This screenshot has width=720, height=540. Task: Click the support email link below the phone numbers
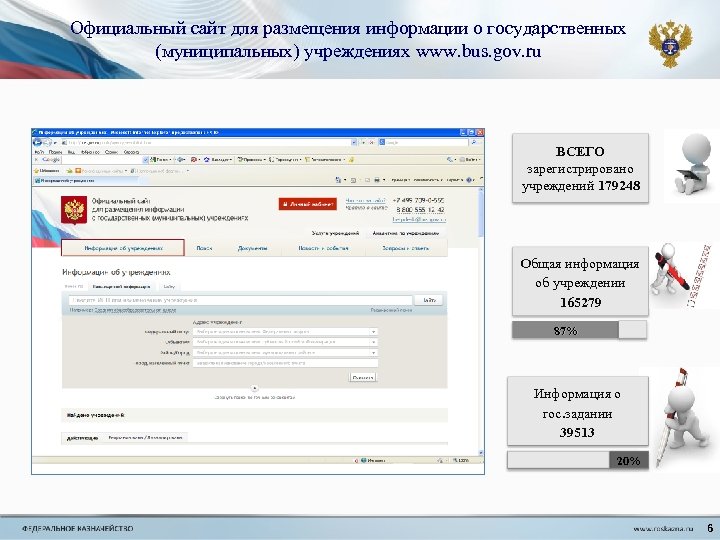[x=418, y=219]
